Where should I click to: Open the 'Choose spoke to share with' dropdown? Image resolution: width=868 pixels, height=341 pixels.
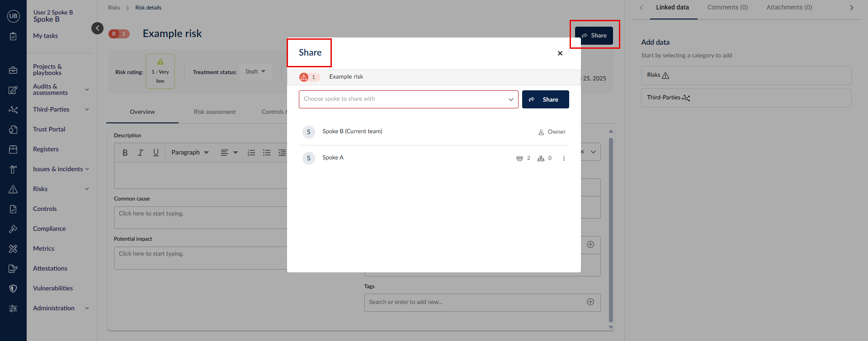click(x=408, y=99)
